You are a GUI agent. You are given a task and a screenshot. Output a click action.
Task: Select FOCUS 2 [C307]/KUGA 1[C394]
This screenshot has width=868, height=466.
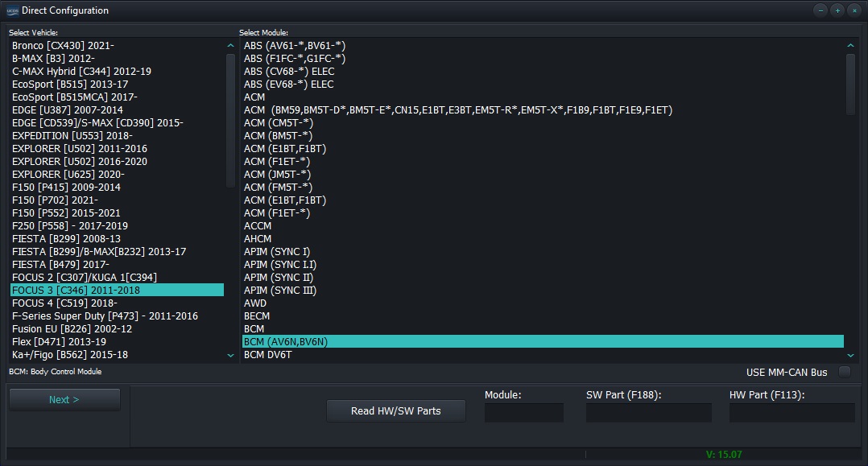point(118,278)
